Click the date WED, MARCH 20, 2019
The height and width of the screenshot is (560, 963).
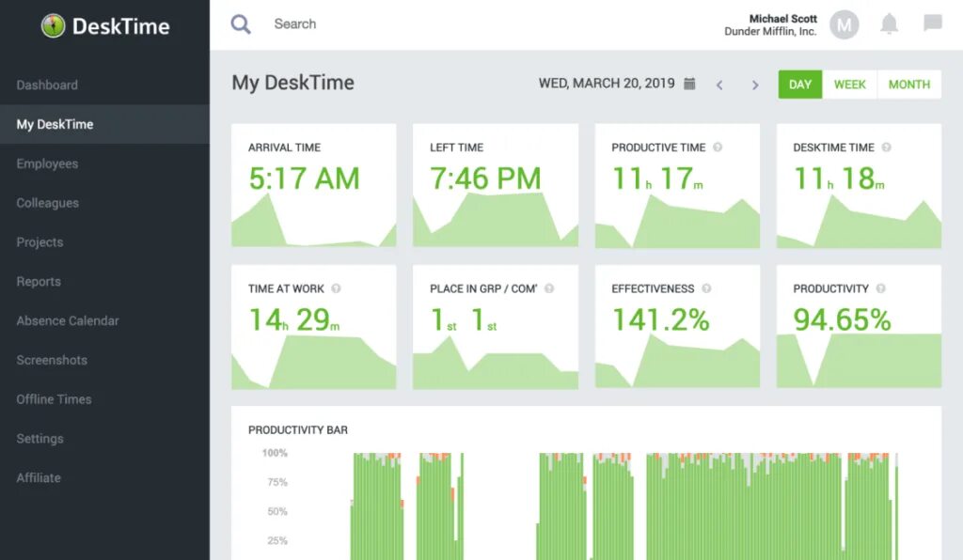(607, 84)
